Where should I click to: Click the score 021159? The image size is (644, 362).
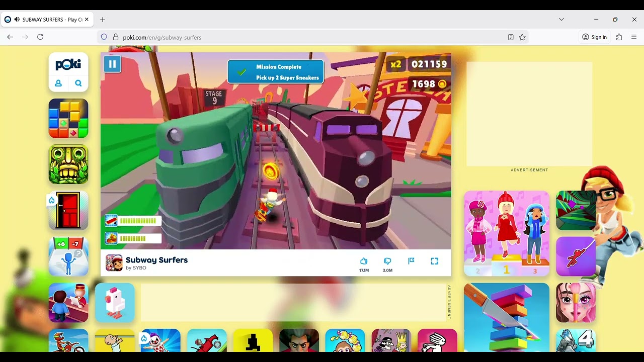click(x=429, y=64)
